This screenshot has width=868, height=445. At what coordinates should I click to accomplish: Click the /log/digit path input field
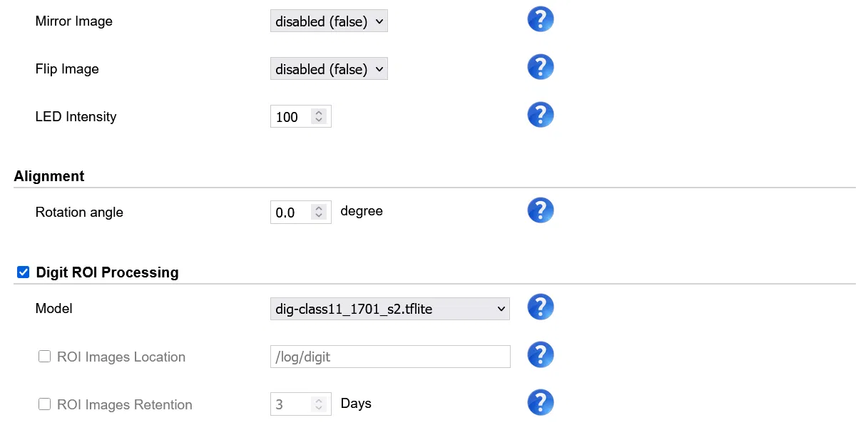389,356
